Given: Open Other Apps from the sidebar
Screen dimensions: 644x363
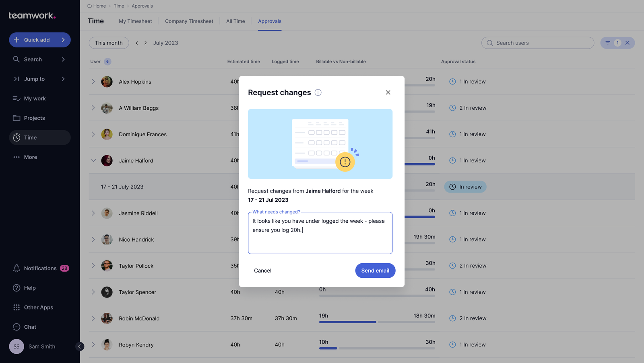Looking at the screenshot, I should [x=38, y=307].
